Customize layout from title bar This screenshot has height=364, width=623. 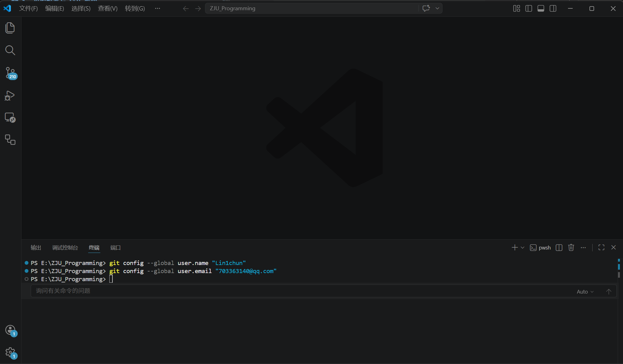click(516, 8)
